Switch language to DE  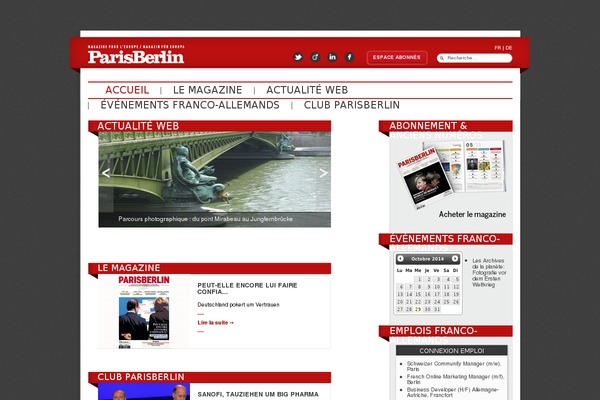[x=509, y=48]
